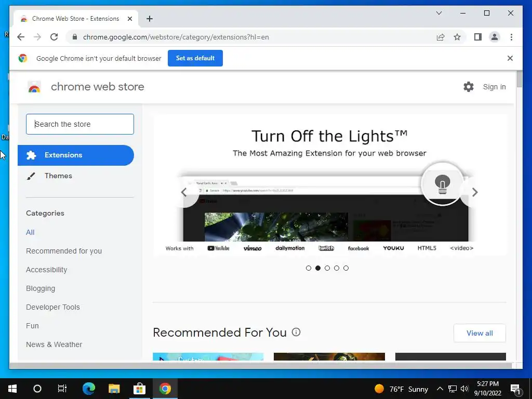Select Extensions in the sidebar
The height and width of the screenshot is (399, 532).
pyautogui.click(x=76, y=155)
